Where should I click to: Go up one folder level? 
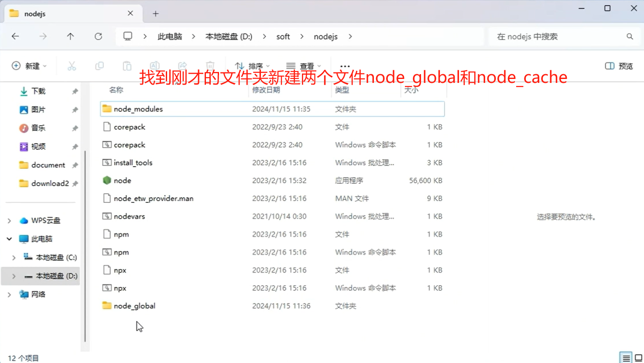70,36
